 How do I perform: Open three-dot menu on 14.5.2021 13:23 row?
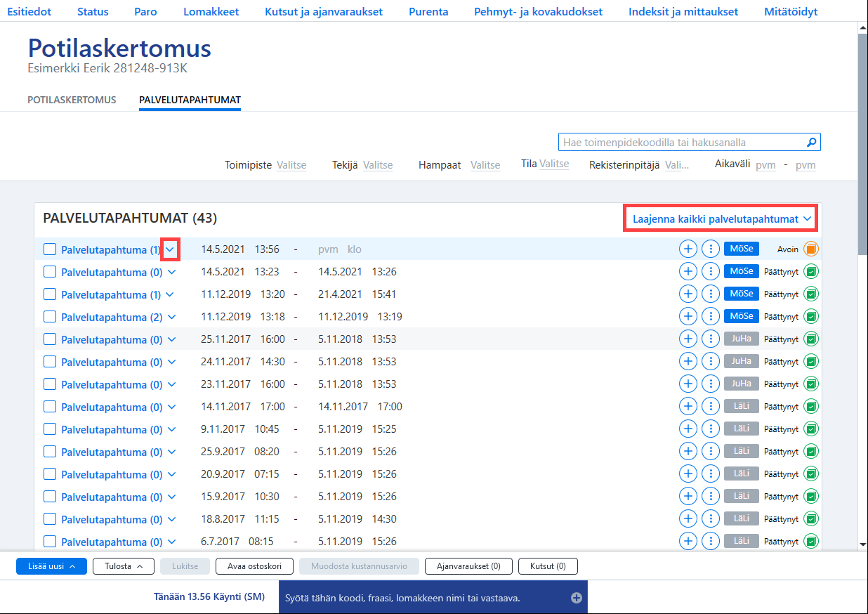click(x=711, y=271)
